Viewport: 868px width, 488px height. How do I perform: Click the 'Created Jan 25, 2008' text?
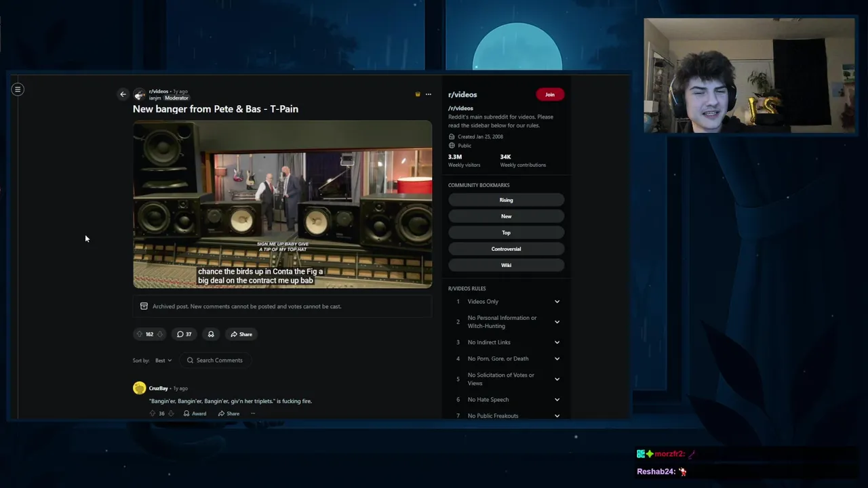pos(480,137)
